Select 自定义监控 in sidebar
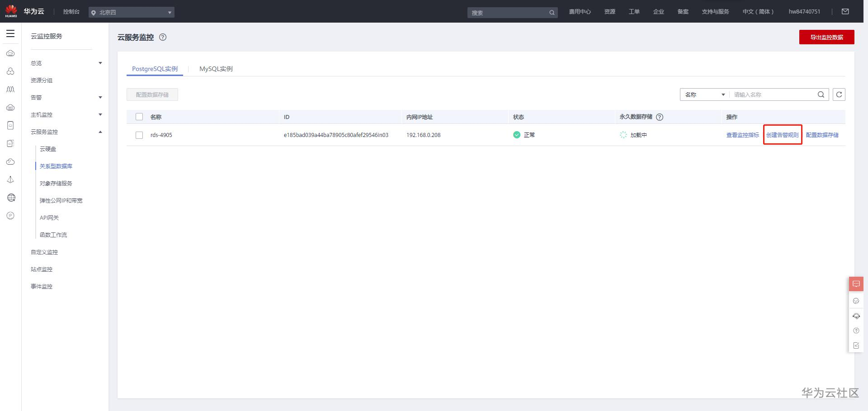 44,252
